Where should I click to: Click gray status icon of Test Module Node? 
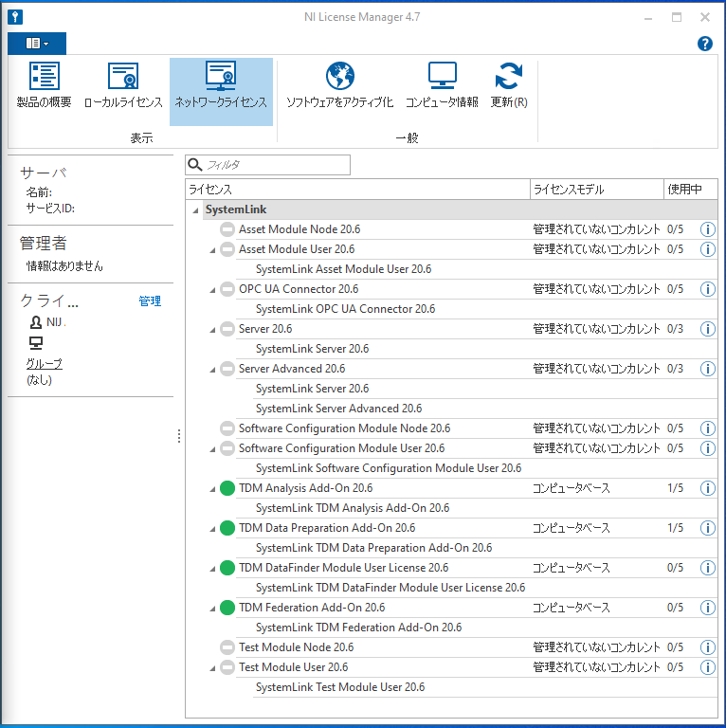pos(227,647)
